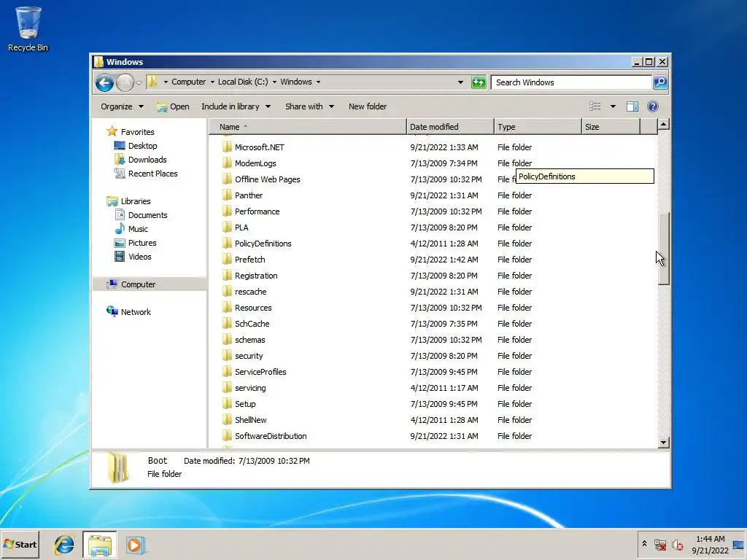Open the Share with menu

point(309,106)
